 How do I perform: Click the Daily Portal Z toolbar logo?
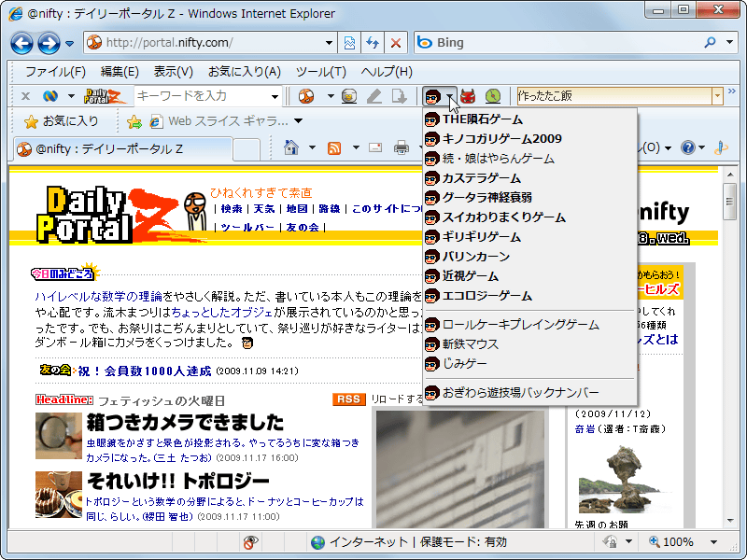pyautogui.click(x=105, y=96)
